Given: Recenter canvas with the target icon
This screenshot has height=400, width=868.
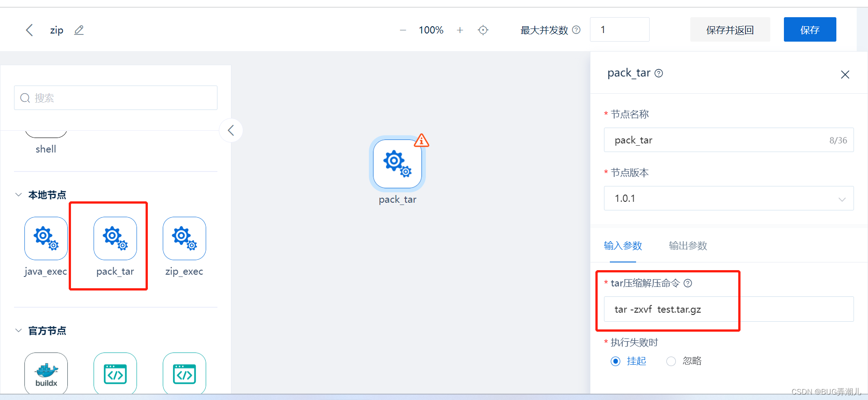Looking at the screenshot, I should pyautogui.click(x=483, y=30).
